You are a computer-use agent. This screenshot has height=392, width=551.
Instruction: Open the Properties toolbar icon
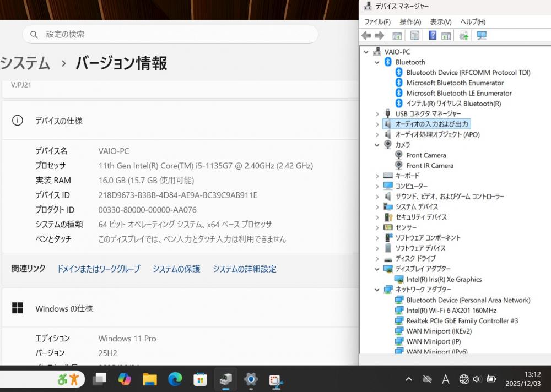(x=415, y=36)
